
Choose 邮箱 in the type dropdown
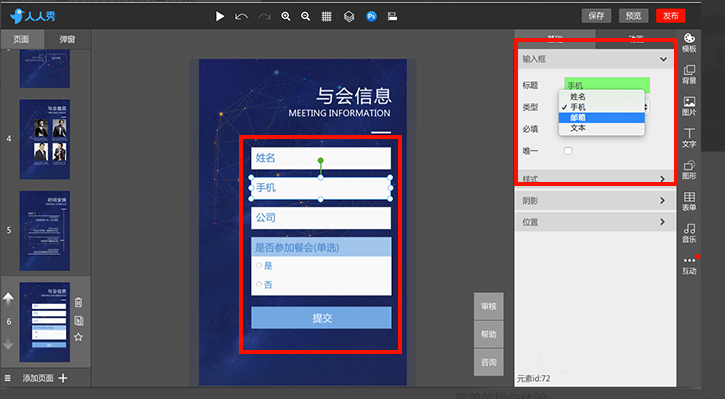point(602,117)
